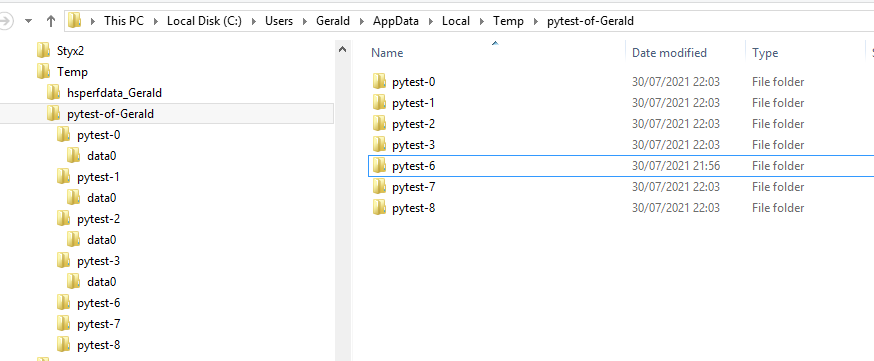Open dropdown arrow after 'Users' breadcrumb

[305, 21]
